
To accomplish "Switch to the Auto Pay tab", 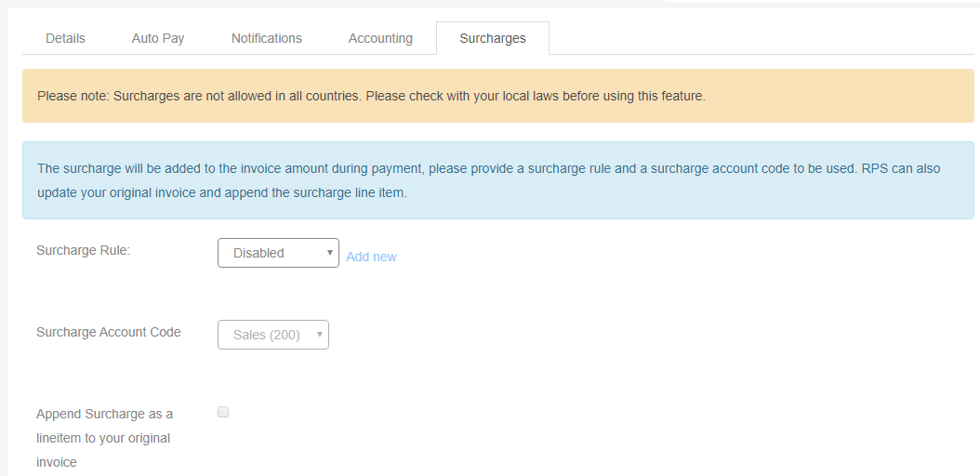I will (x=157, y=38).
